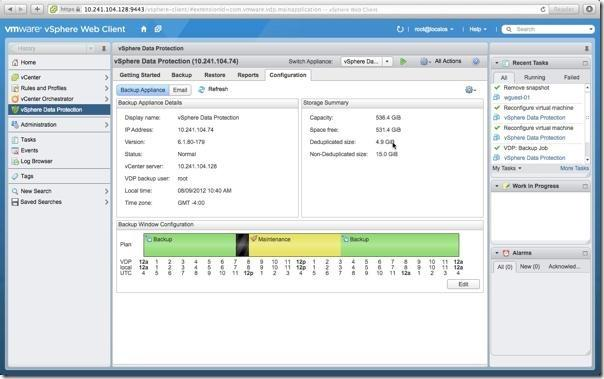Select the vSphere Data Protection sidebar icon
The image size is (604, 379).
[15, 110]
